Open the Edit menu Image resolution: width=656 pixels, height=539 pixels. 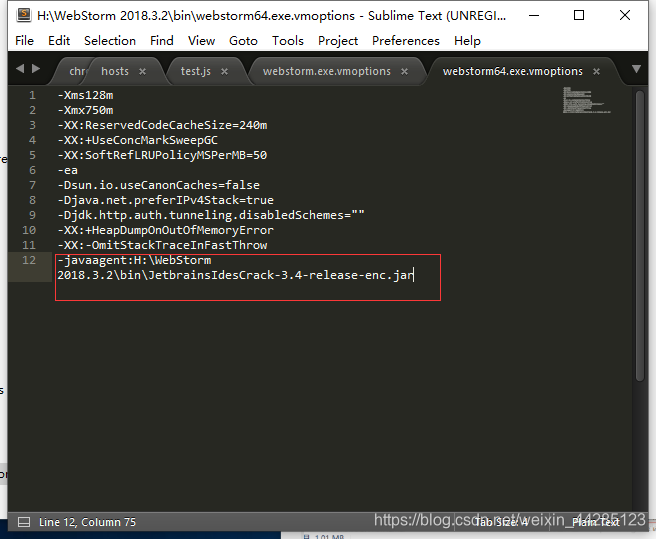click(59, 41)
